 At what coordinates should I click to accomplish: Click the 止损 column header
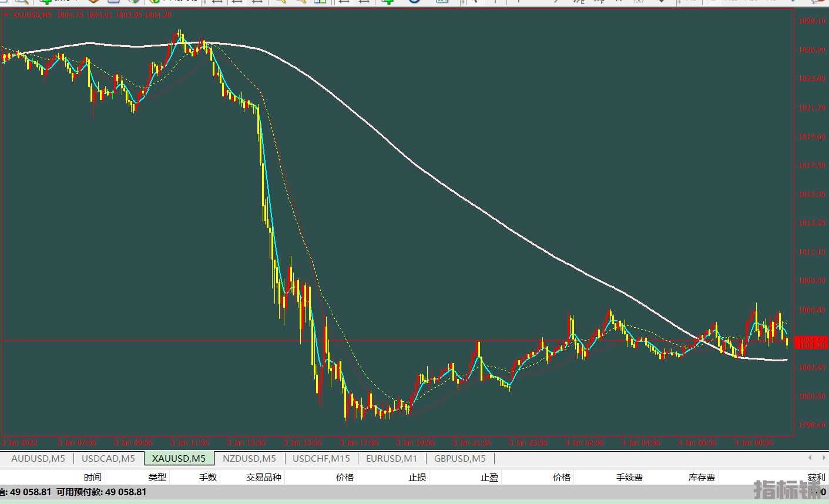tap(417, 477)
